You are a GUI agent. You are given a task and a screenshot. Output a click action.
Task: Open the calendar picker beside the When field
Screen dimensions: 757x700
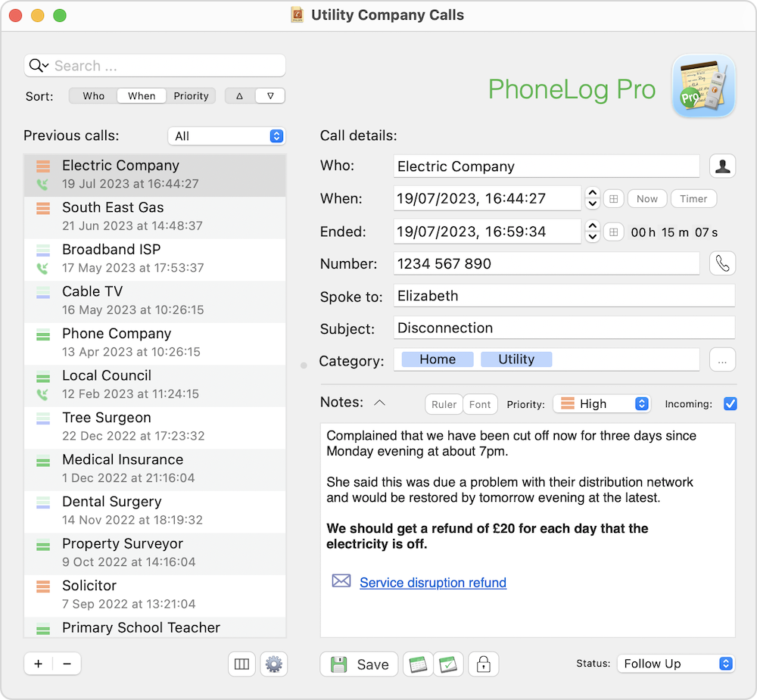click(x=613, y=198)
